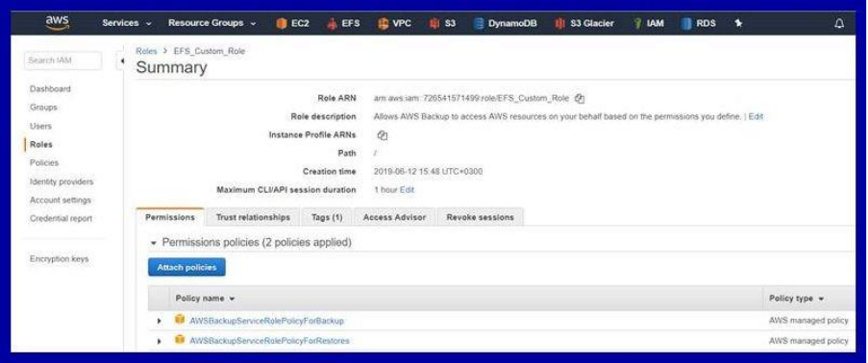
Task: Open Account settings in sidebar
Action: coord(61,200)
